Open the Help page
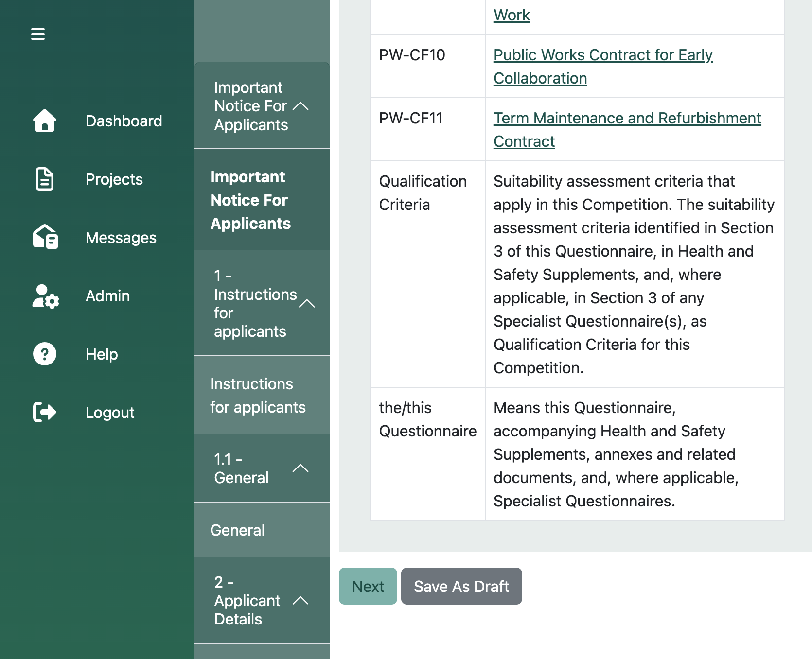 click(x=102, y=354)
